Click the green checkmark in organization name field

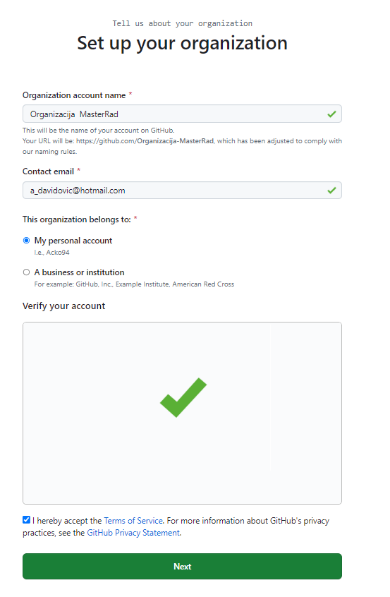331,114
